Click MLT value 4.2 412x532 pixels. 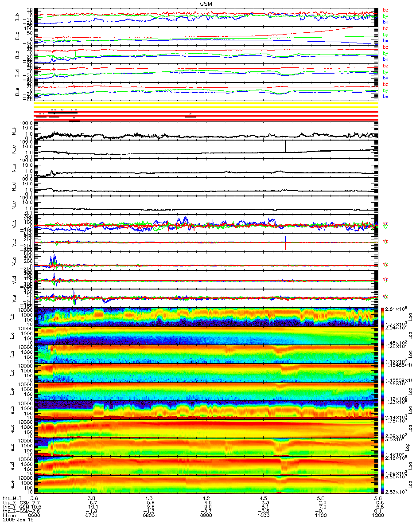206,498
